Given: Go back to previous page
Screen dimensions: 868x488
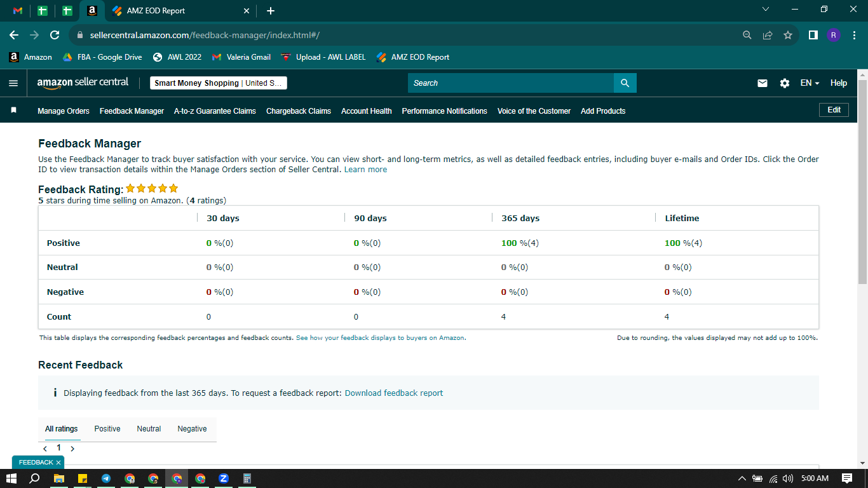Looking at the screenshot, I should click(14, 35).
